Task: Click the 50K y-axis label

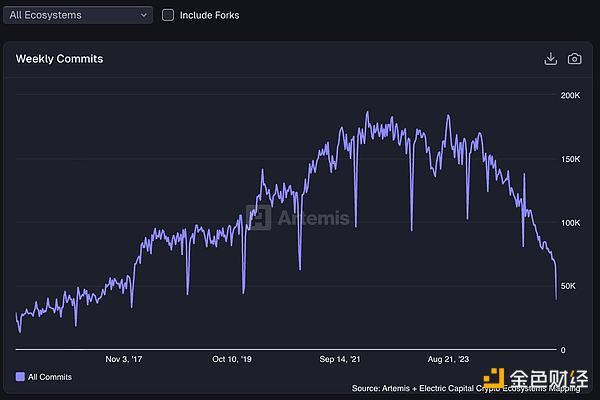Action: coord(567,287)
